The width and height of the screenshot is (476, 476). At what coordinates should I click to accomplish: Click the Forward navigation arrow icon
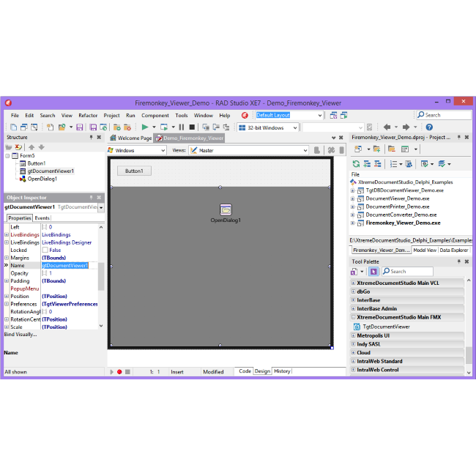[406, 127]
